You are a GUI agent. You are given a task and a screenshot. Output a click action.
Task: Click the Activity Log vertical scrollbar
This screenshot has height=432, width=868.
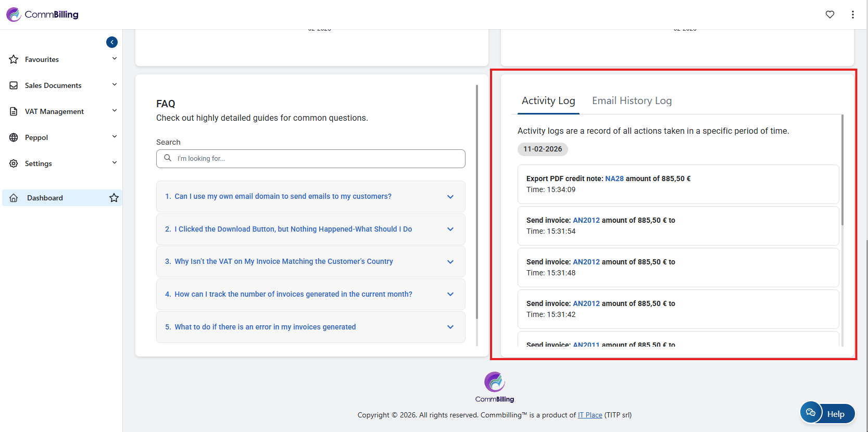tap(842, 172)
